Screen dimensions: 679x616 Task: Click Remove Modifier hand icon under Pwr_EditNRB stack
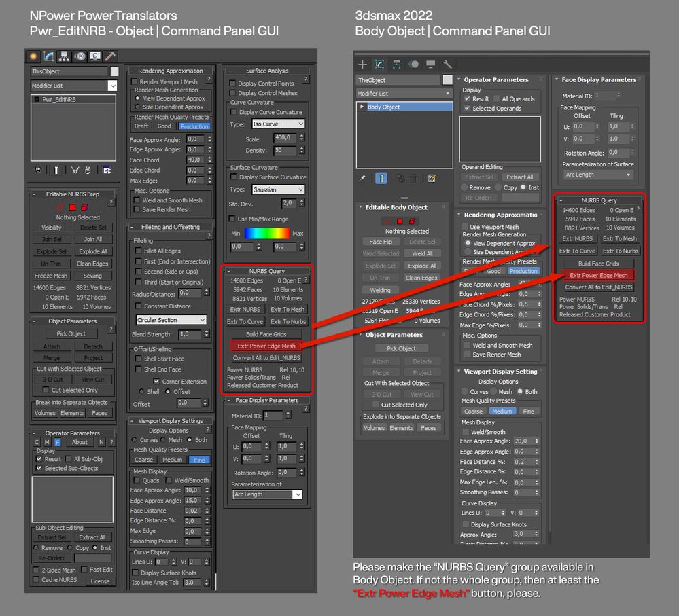pyautogui.click(x=88, y=170)
